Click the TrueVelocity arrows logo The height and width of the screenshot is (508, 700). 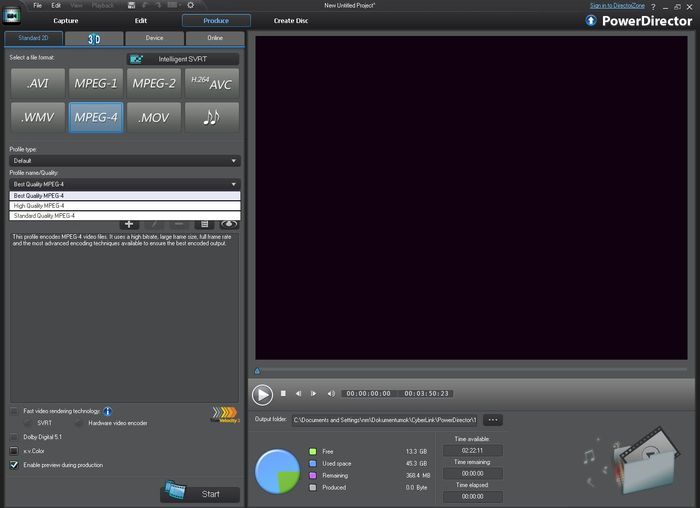tap(225, 414)
